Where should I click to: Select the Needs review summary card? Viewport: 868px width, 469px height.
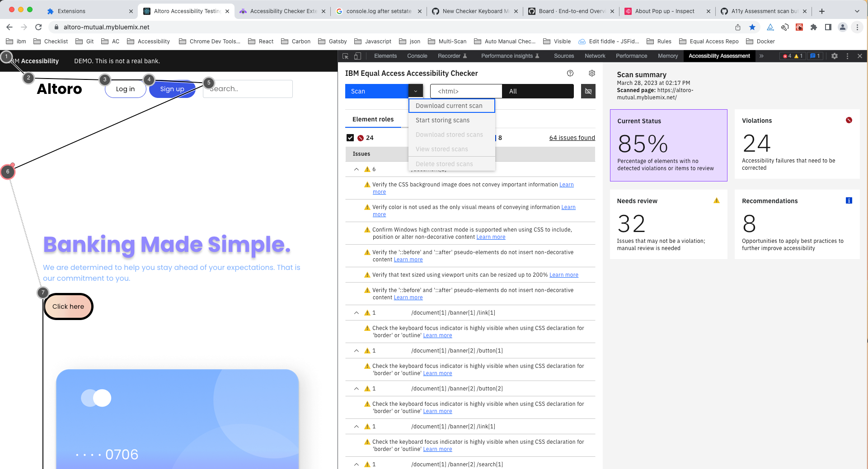coord(669,224)
